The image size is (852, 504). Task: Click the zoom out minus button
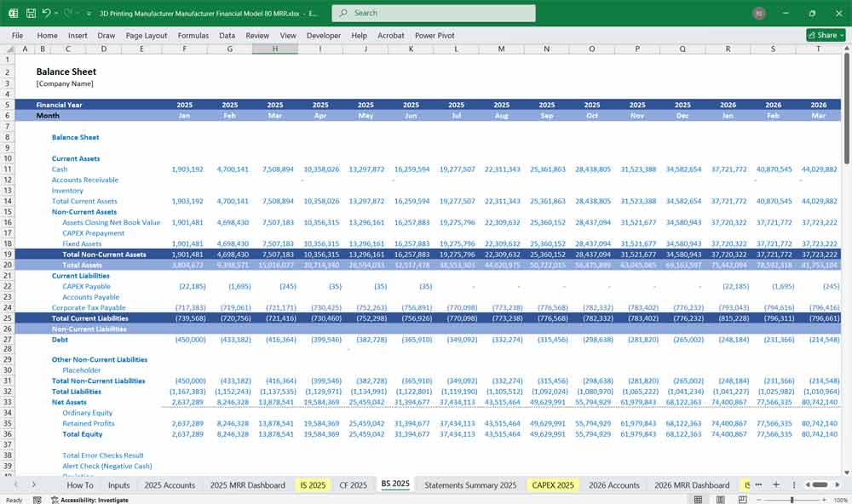click(758, 500)
